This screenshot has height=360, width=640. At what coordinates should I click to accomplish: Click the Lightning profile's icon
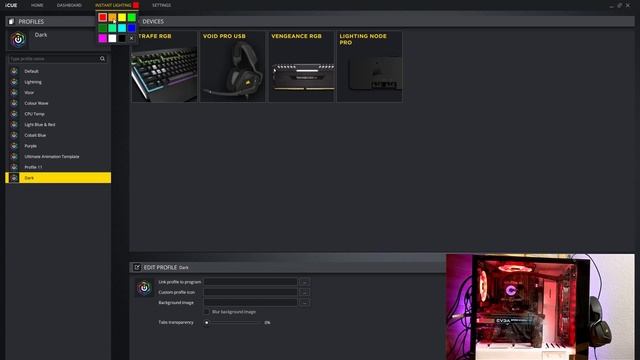coord(14,82)
